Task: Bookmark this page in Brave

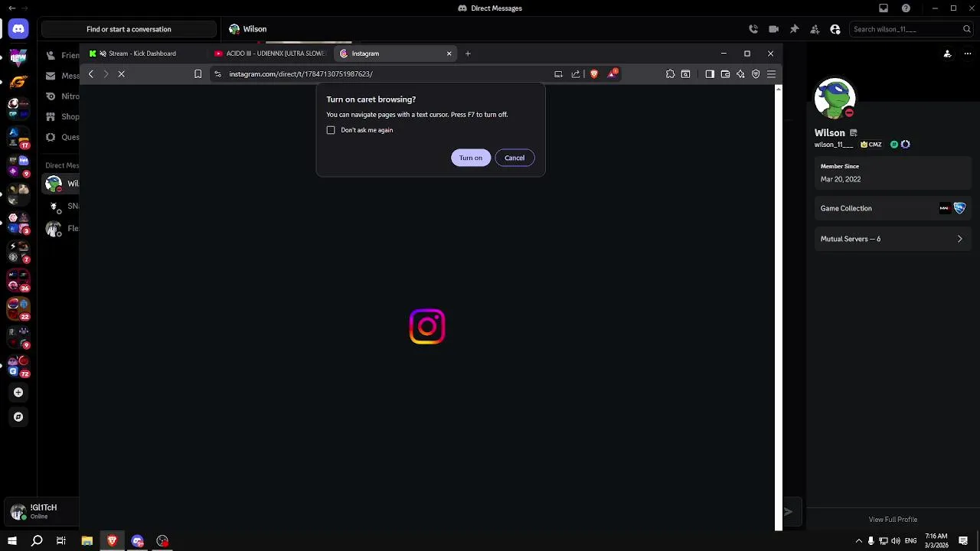Action: (198, 74)
